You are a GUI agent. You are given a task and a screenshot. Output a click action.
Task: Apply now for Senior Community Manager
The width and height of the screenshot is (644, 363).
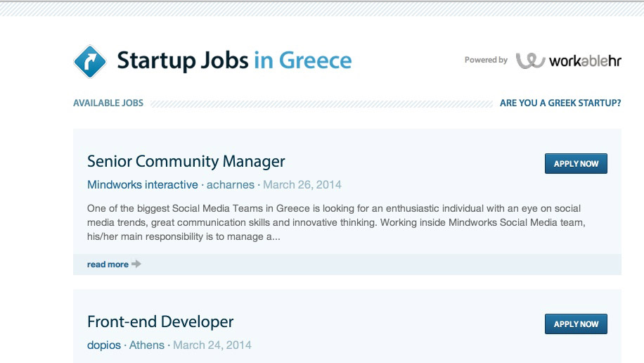(x=576, y=164)
